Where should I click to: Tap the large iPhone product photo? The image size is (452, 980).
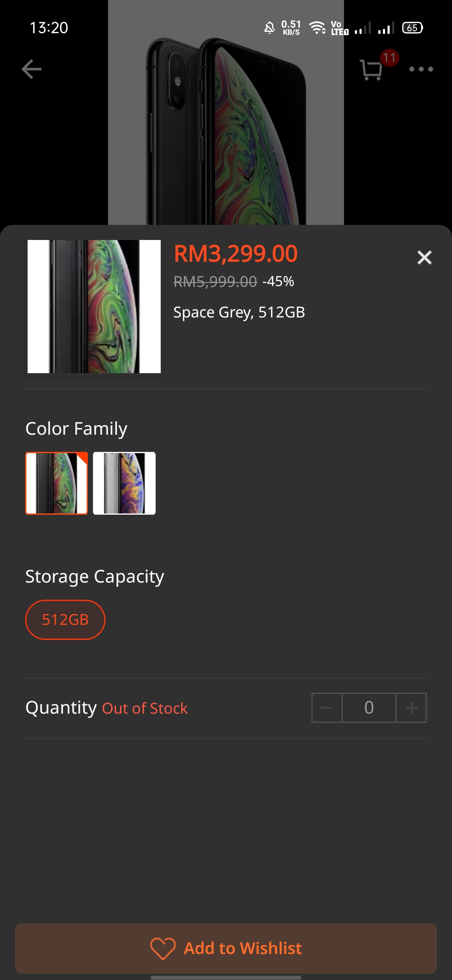(226, 112)
